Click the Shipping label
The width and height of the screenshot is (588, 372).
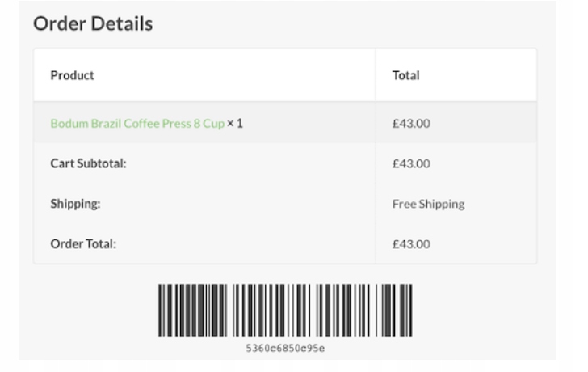pos(75,204)
